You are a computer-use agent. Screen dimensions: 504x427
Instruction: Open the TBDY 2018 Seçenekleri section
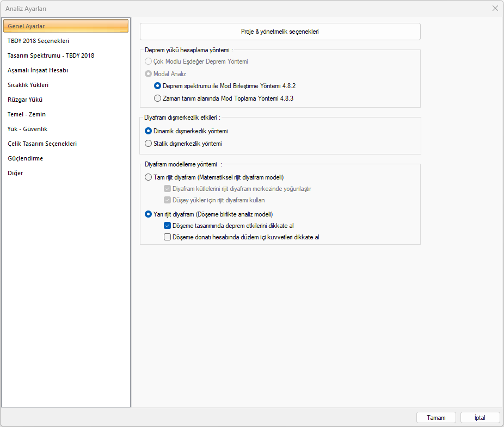(x=38, y=41)
